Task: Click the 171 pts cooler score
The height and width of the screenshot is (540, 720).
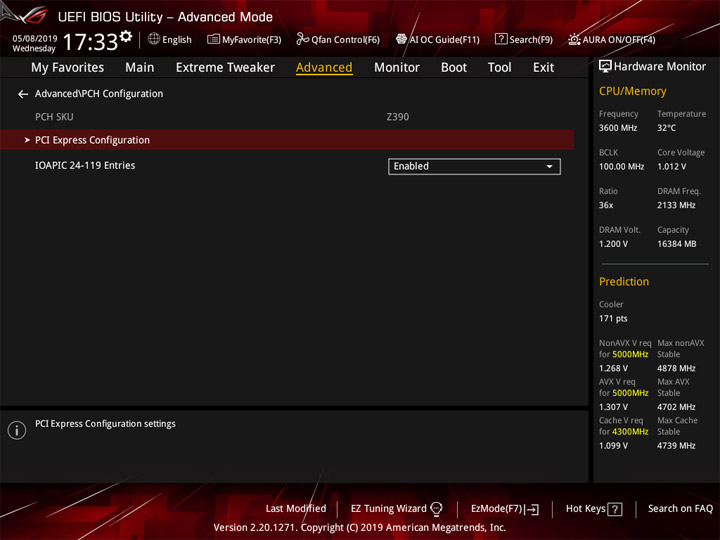Action: tap(613, 318)
